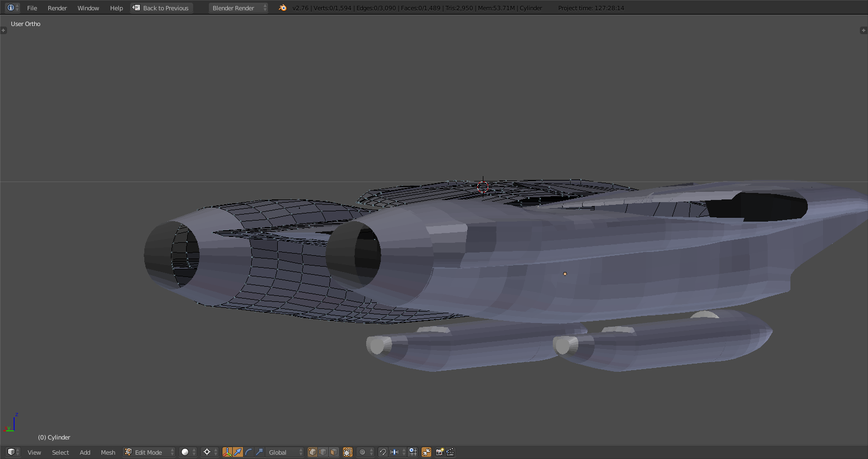The height and width of the screenshot is (459, 868).
Task: Click the v2.76 version text
Action: point(301,8)
